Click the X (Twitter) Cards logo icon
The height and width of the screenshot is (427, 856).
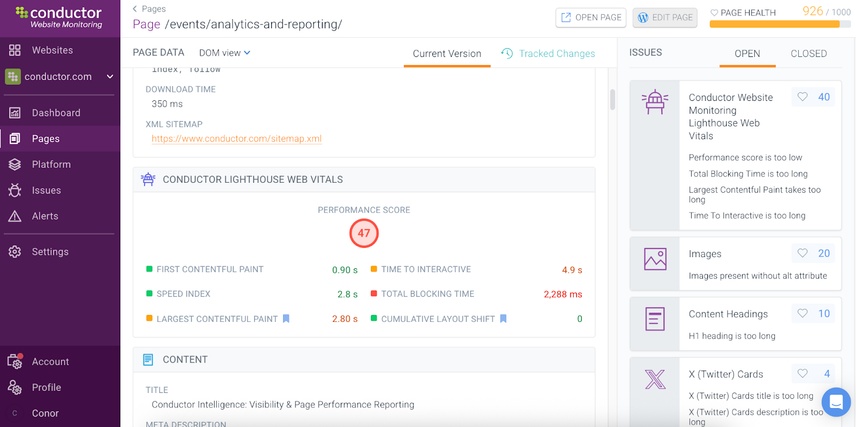click(x=655, y=379)
